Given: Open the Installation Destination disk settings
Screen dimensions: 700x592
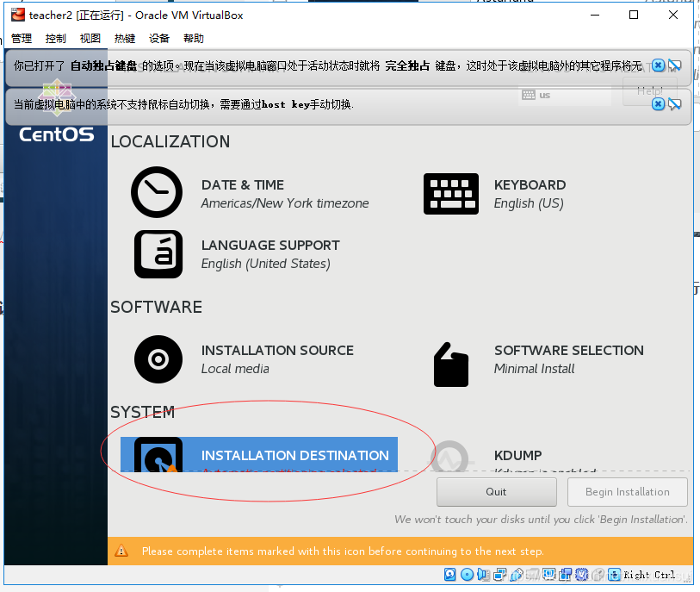Looking at the screenshot, I should click(x=259, y=454).
